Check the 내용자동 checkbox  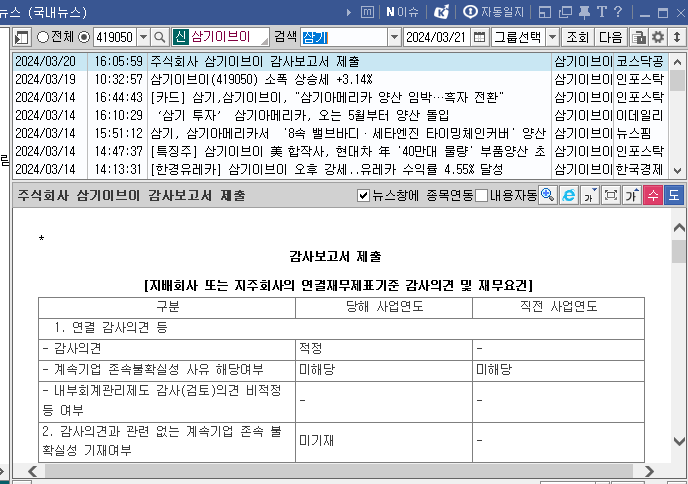click(x=482, y=196)
